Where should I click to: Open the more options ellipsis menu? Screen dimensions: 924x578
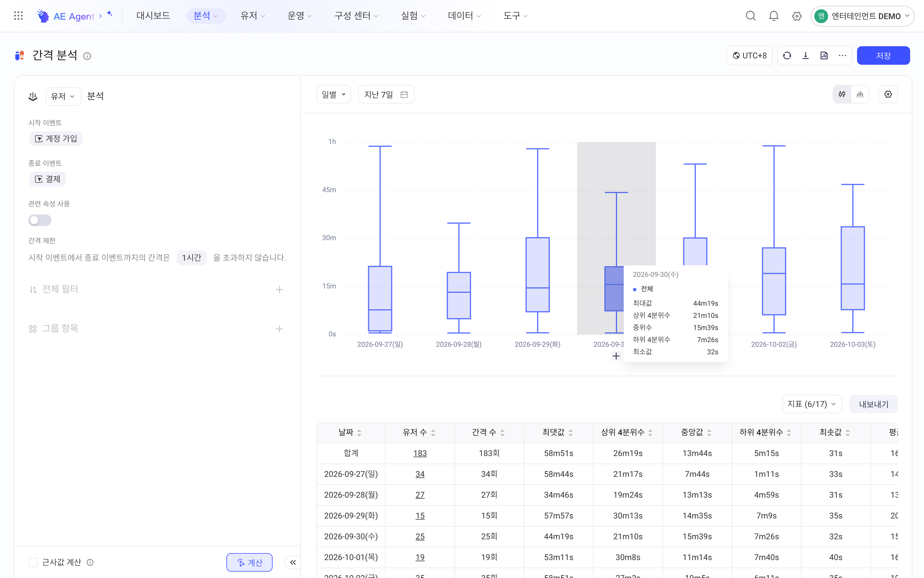[843, 56]
